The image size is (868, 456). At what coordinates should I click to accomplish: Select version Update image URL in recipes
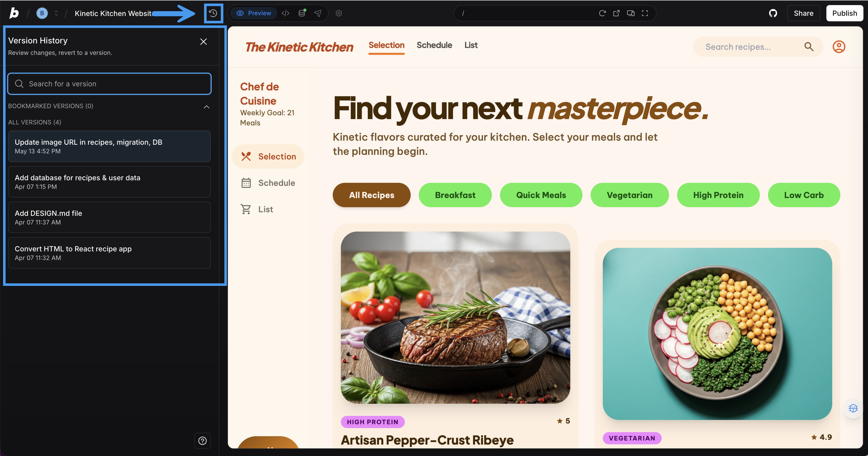coord(109,146)
